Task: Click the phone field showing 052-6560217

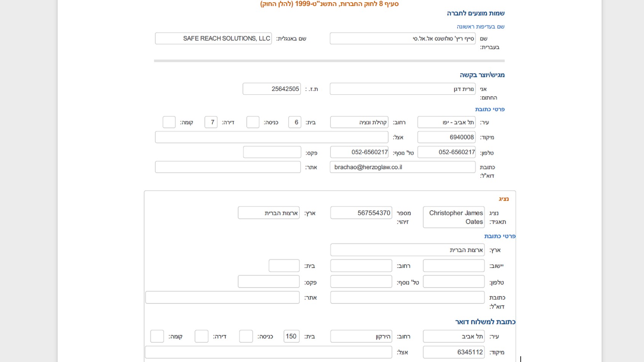Action: coord(446,152)
